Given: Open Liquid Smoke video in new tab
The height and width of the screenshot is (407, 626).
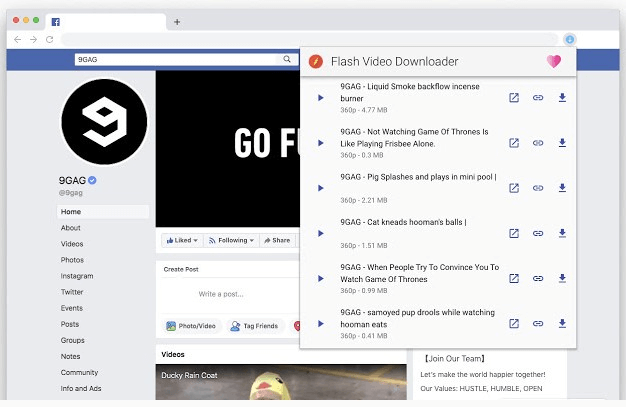Looking at the screenshot, I should pos(514,97).
